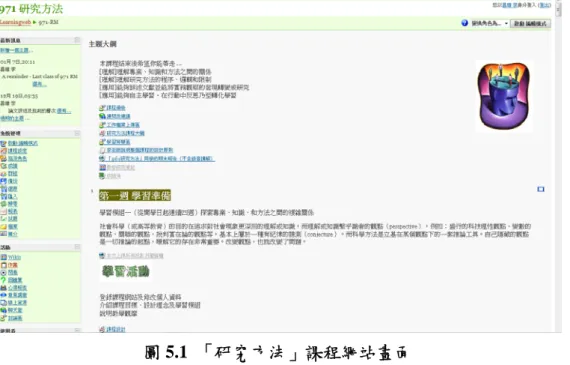Screen dimensions: 570x365
Task: Click the 報表 reports icon
Action: point(3,211)
